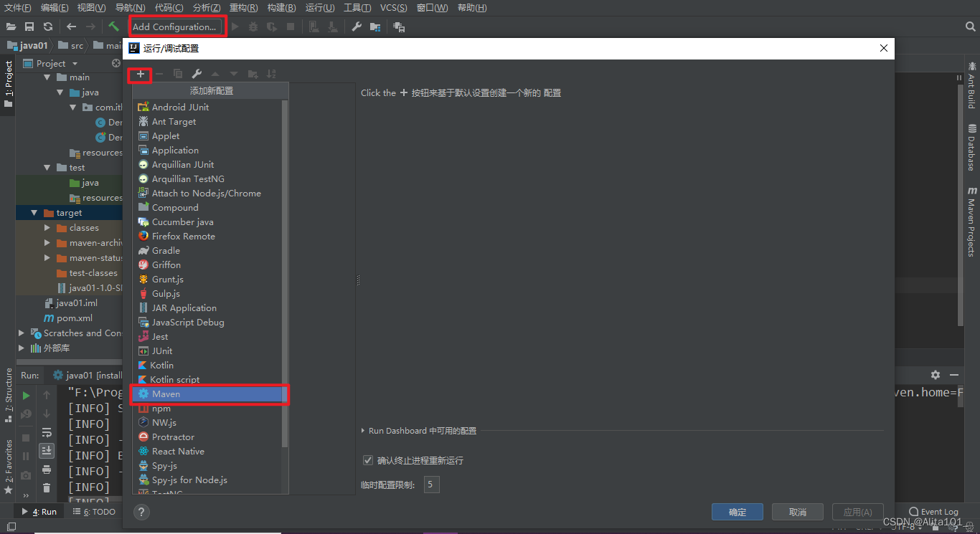The image size is (980, 534).
Task: Expand the 外部库 external libraries node
Action: click(22, 348)
